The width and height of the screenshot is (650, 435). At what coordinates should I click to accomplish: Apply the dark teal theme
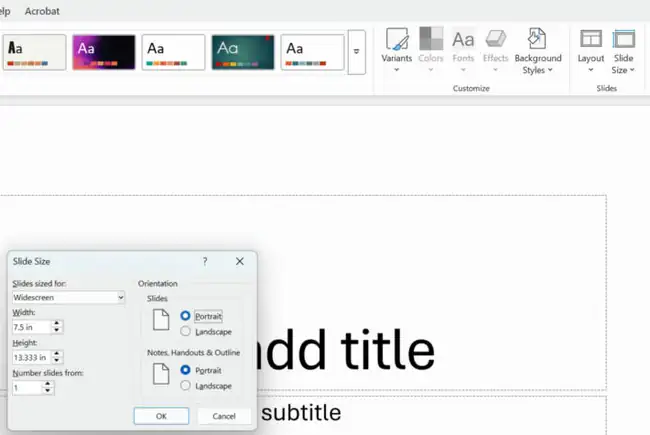click(x=243, y=52)
